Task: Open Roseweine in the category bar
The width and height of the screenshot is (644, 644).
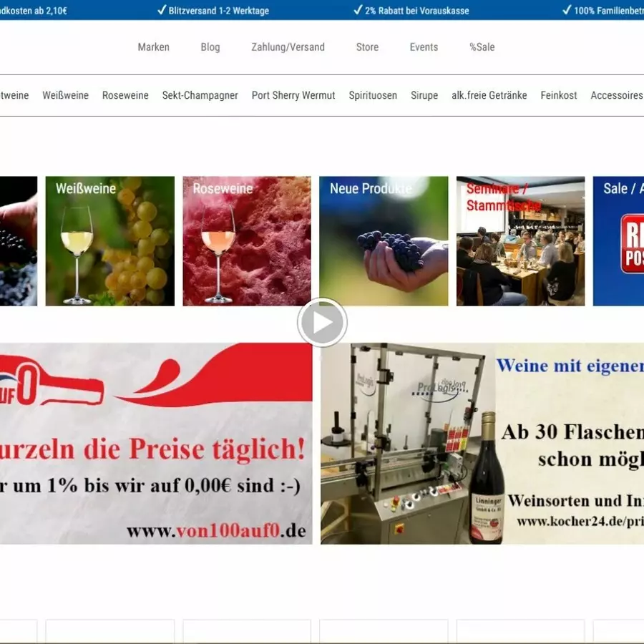Action: click(125, 95)
